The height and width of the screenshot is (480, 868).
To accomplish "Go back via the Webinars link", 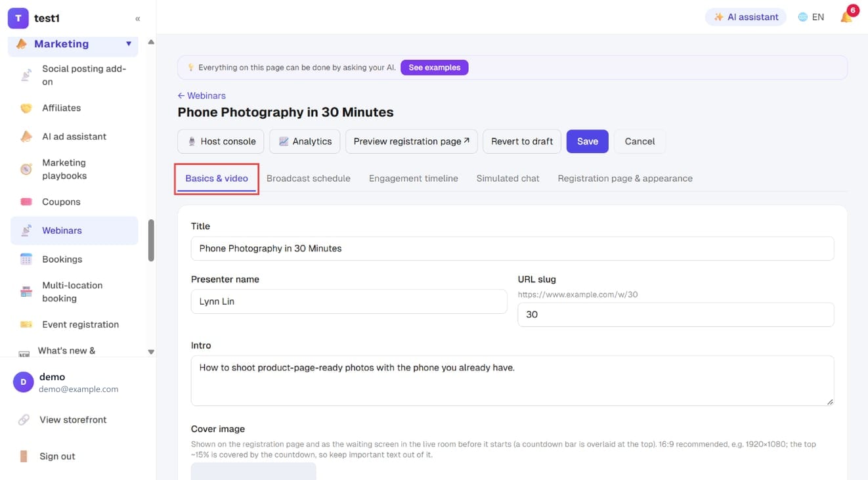I will (202, 96).
